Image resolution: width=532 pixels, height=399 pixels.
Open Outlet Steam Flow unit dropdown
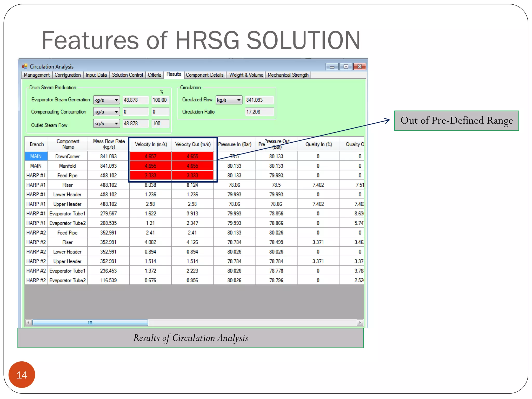107,123
